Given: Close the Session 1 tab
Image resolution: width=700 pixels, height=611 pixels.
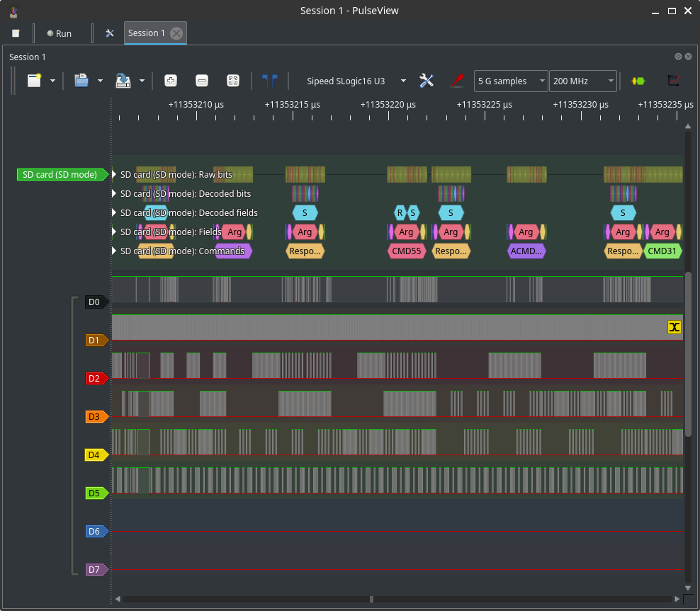Looking at the screenshot, I should [x=176, y=33].
